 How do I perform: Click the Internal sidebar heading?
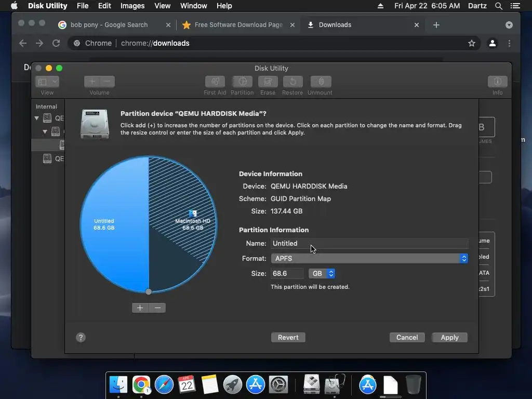click(46, 107)
